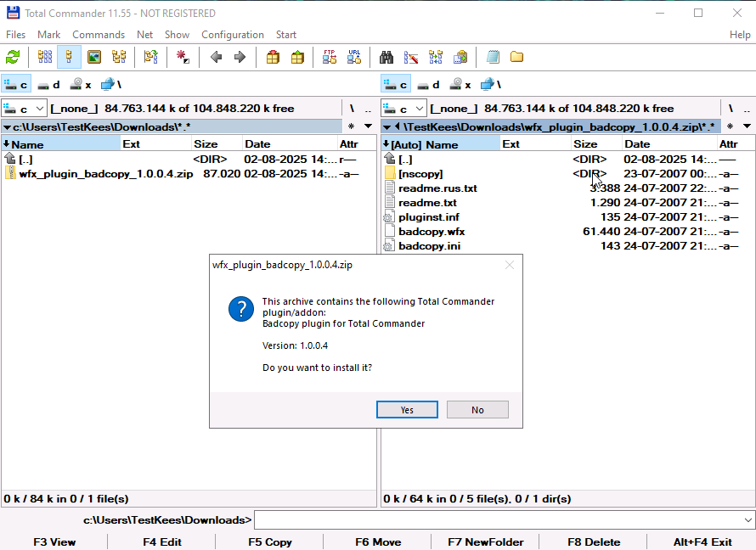
Task: Click the triangle before the left path
Action: [8, 127]
